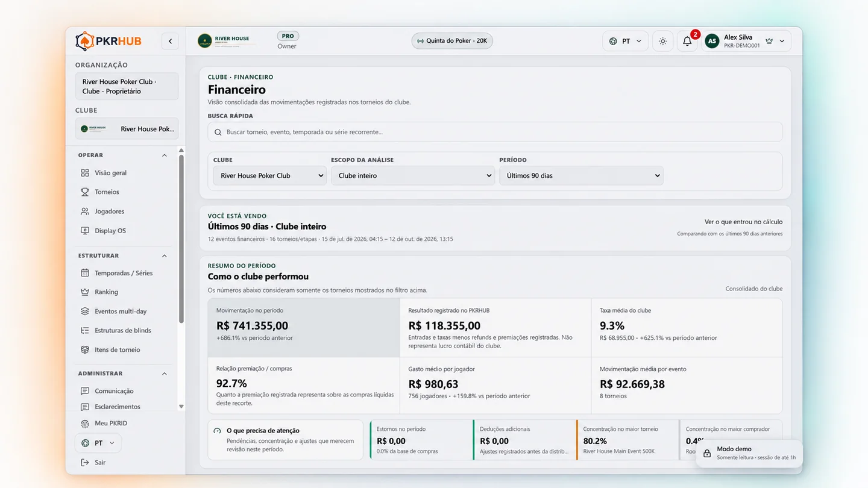868x488 pixels.
Task: Open the notifications bell
Action: coord(687,41)
